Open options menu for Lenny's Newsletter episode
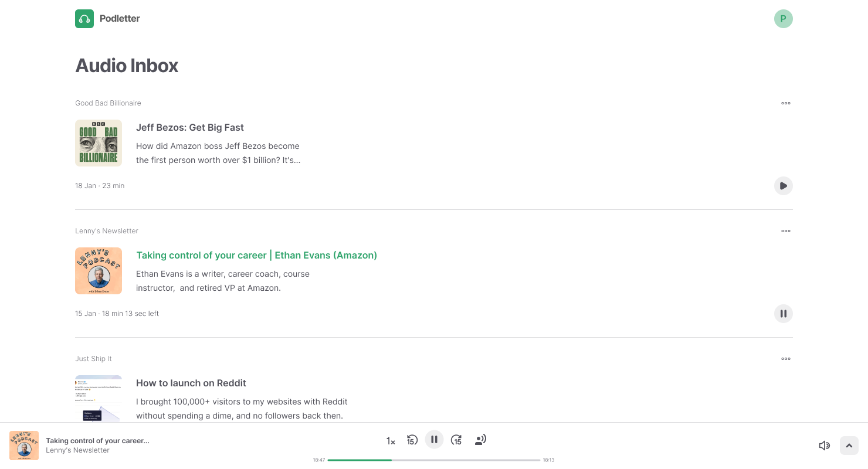 coord(786,231)
